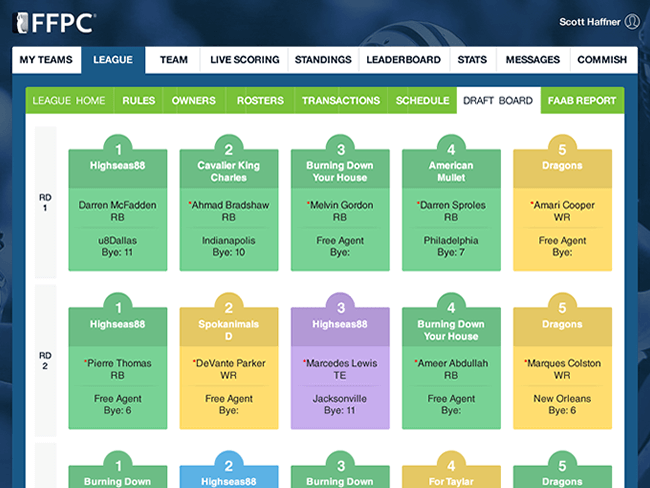Click round 2 purple pick 3 badge
The image size is (650, 488).
tap(340, 306)
